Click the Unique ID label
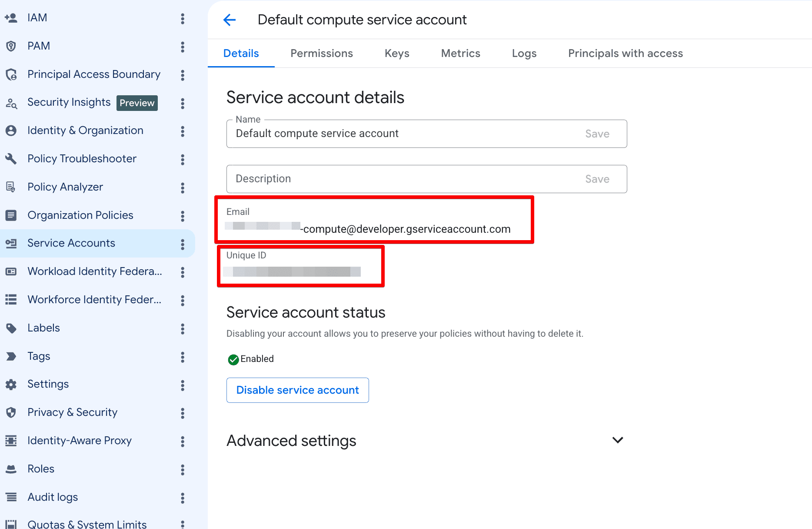Image resolution: width=812 pixels, height=529 pixels. 246,255
